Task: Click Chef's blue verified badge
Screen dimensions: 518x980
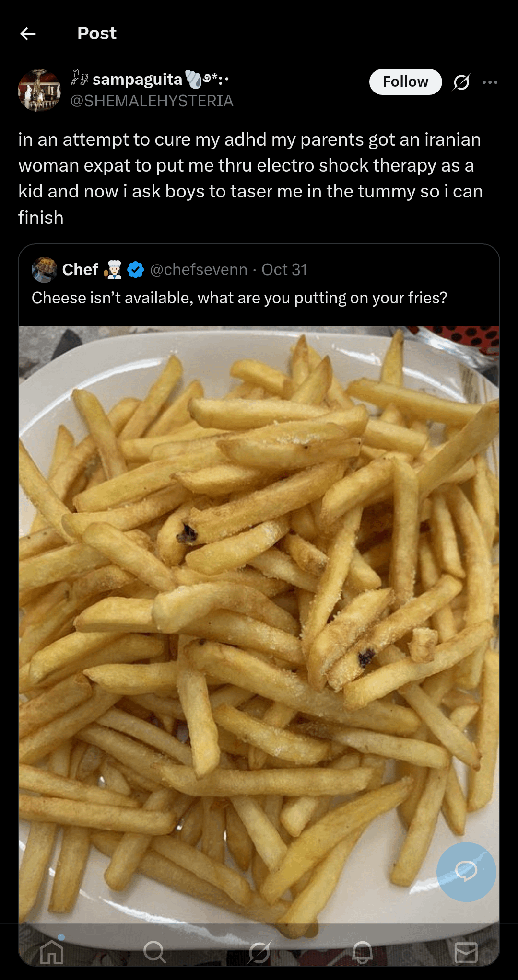Action: (x=136, y=270)
